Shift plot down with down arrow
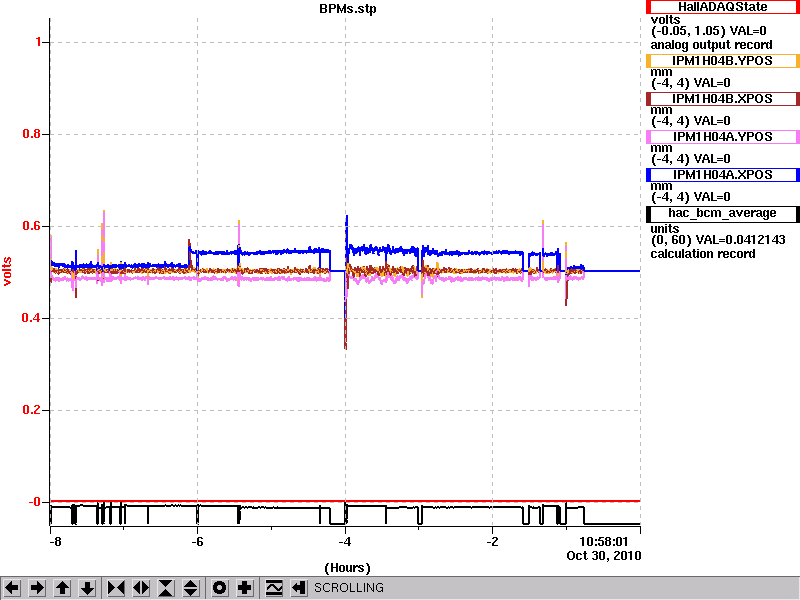 point(88,588)
